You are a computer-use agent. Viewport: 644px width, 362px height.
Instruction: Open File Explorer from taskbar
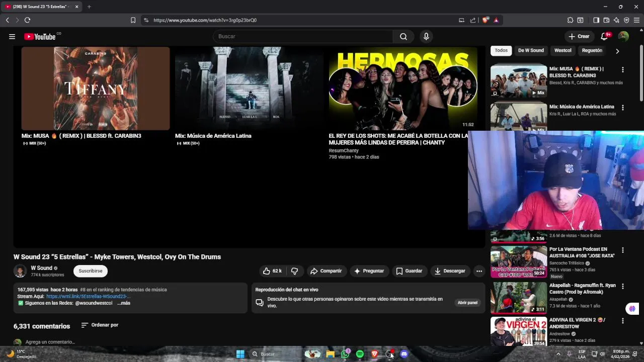click(x=330, y=354)
